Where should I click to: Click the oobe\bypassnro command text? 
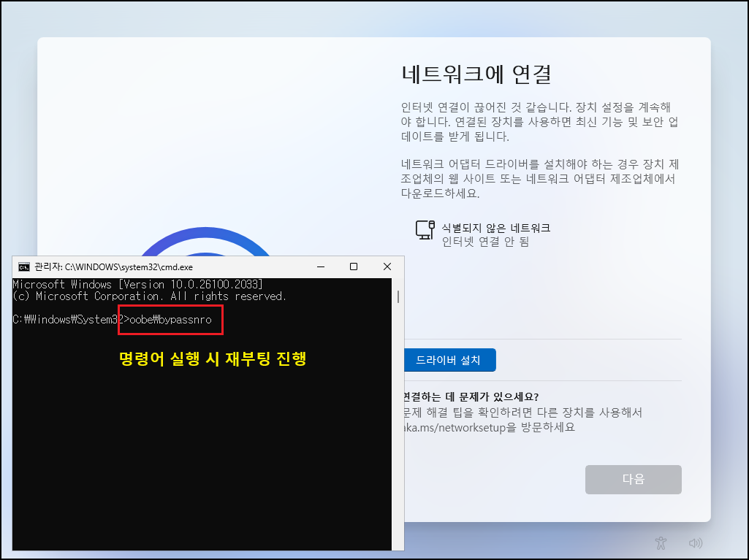[170, 319]
